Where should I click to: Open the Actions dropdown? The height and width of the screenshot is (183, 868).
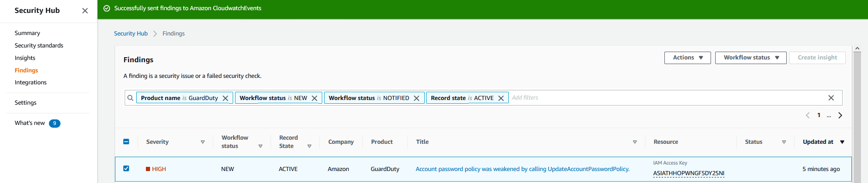[687, 58]
